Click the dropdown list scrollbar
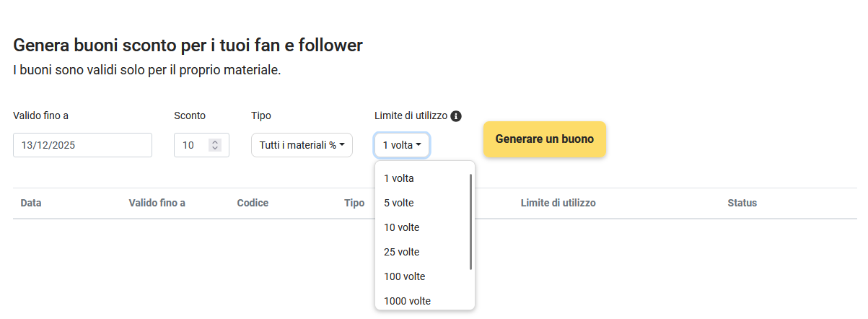The width and height of the screenshot is (868, 319). pos(471,222)
